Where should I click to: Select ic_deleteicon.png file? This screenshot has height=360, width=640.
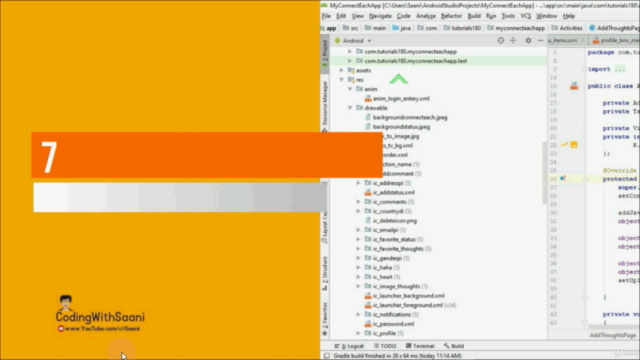point(395,220)
